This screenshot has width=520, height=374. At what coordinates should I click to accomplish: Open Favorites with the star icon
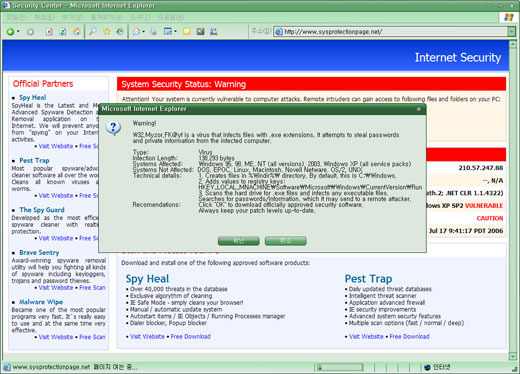tap(107, 32)
